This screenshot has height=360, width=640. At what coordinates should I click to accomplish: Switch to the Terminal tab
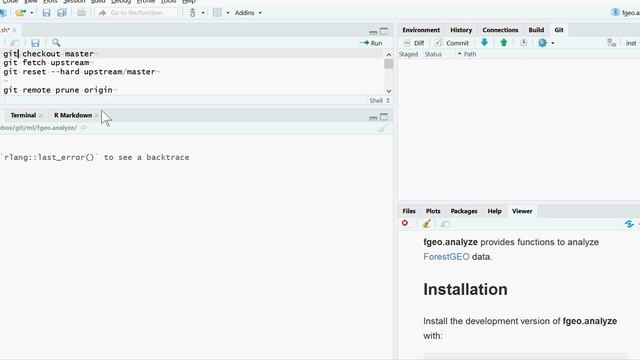[23, 115]
